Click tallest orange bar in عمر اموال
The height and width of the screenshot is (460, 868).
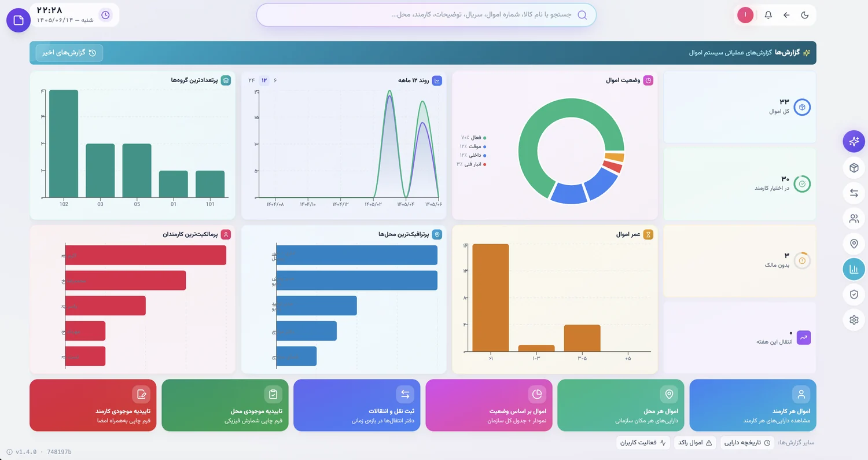point(491,297)
